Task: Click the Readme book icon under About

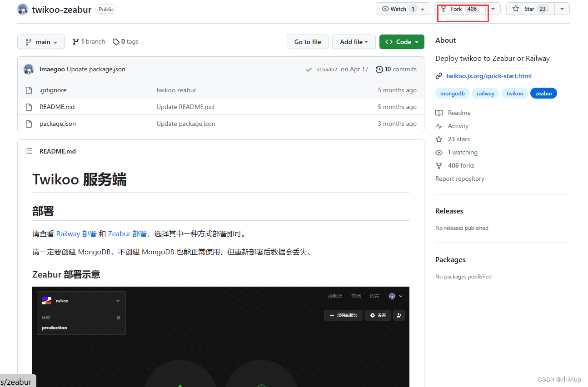Action: (x=439, y=113)
